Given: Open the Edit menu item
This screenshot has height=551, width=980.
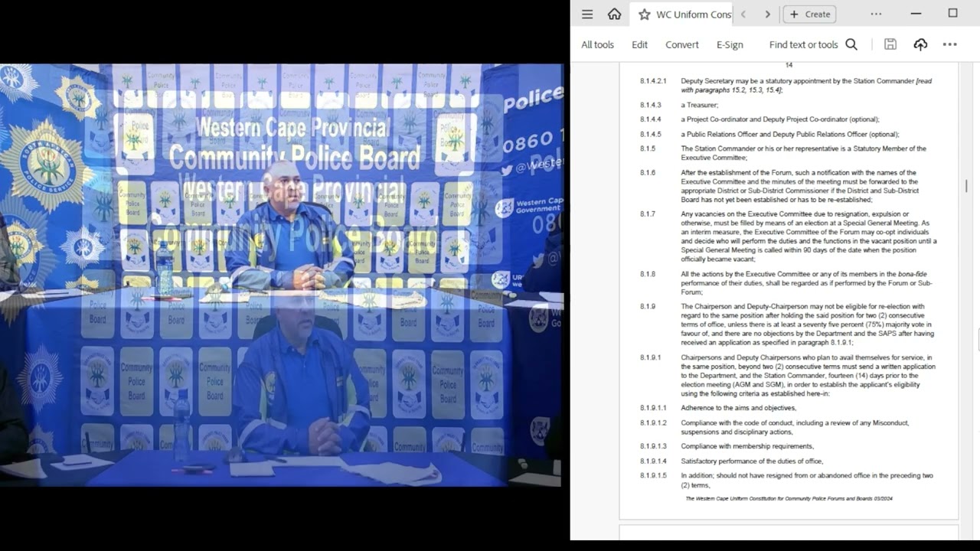Looking at the screenshot, I should click(639, 44).
